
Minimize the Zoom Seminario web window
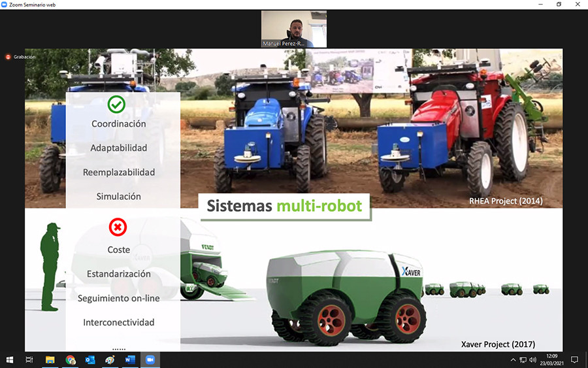tap(540, 5)
